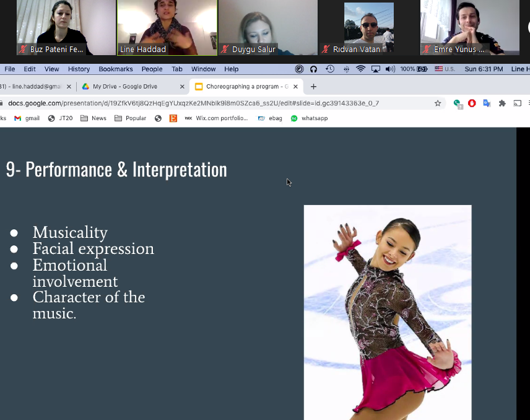
Task: Open the AirPlay display menu
Action: tap(375, 69)
